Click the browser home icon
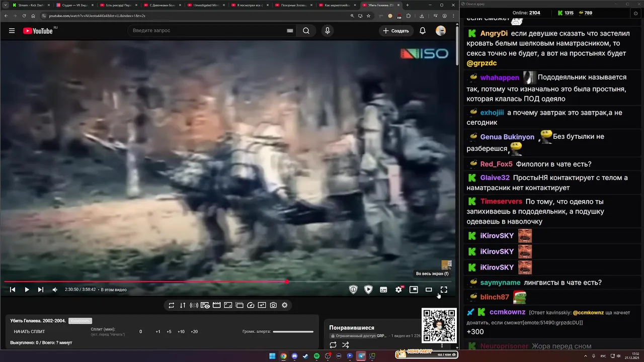This screenshot has width=644, height=362. [x=33, y=16]
